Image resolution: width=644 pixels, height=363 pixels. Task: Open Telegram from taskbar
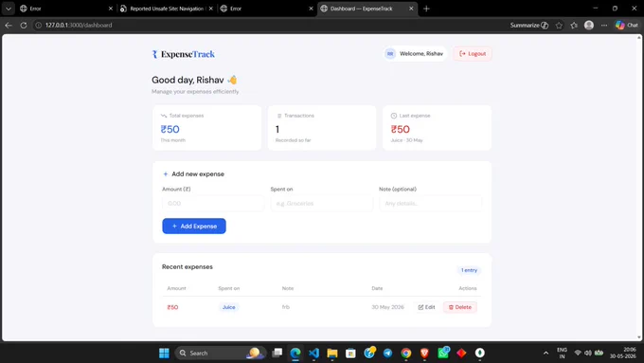[387, 354]
